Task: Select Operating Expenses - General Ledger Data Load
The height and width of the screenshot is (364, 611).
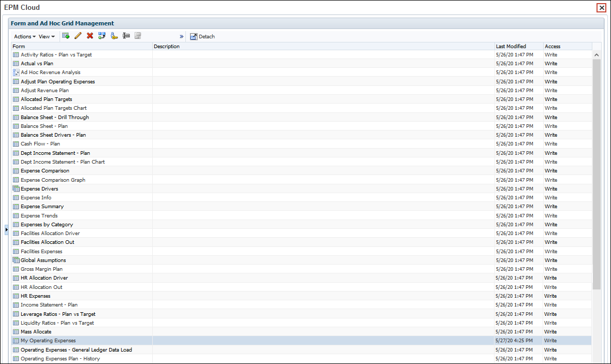Action: 77,350
